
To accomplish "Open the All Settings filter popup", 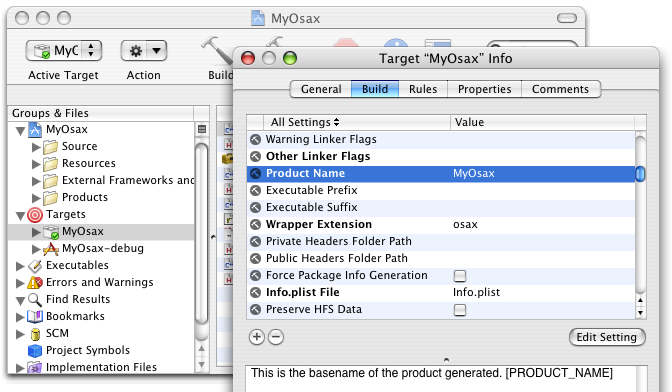I will [305, 123].
